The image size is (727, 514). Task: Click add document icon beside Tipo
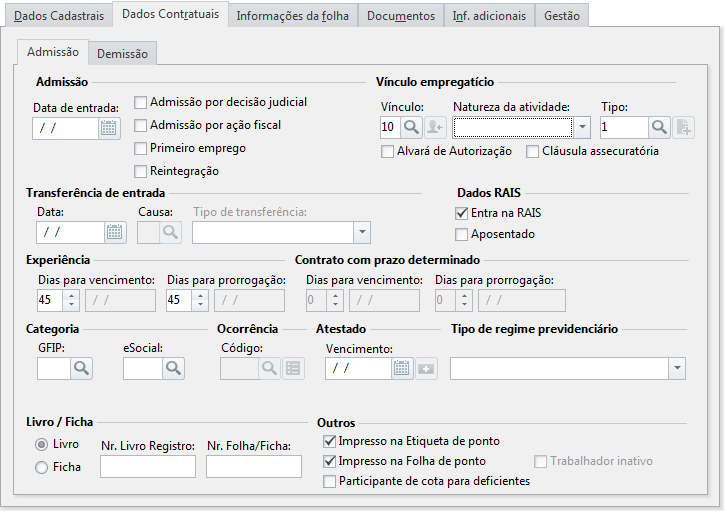(683, 127)
